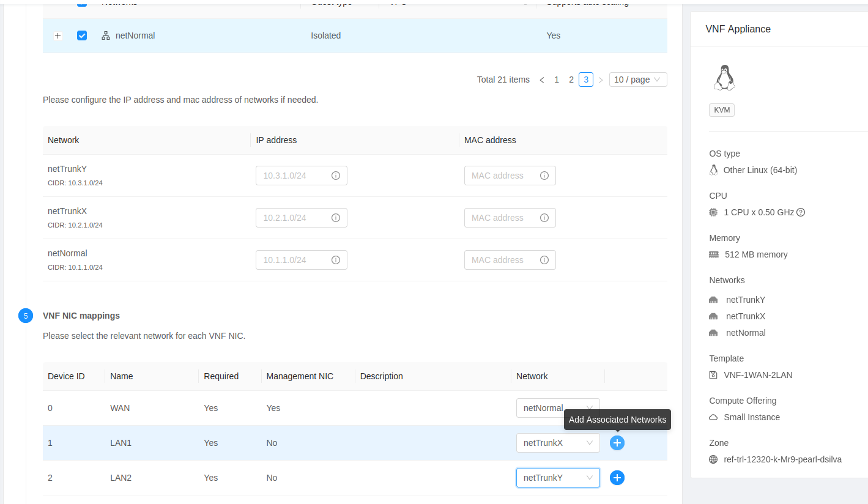
Task: Open WAN network dropdown showing netNormal
Action: pyautogui.click(x=558, y=408)
